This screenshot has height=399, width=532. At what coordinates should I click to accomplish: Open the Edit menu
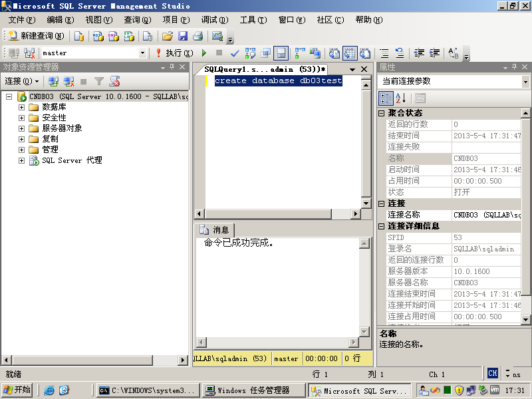click(x=60, y=20)
